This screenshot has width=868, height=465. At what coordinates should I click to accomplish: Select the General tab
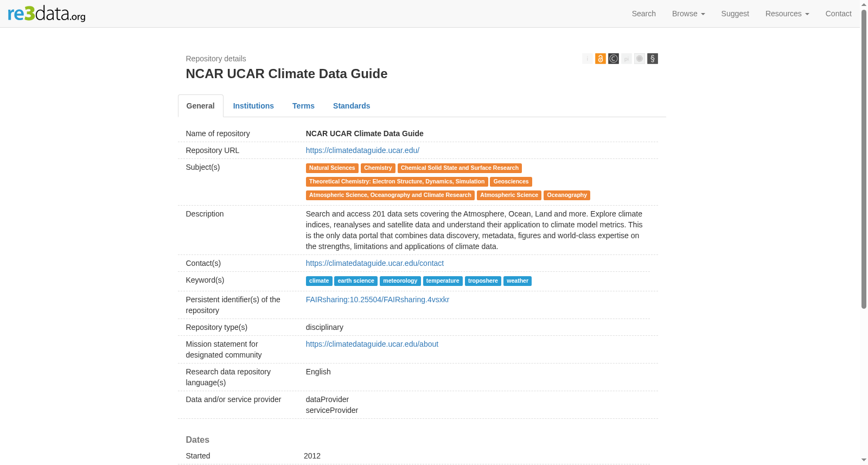(x=201, y=106)
